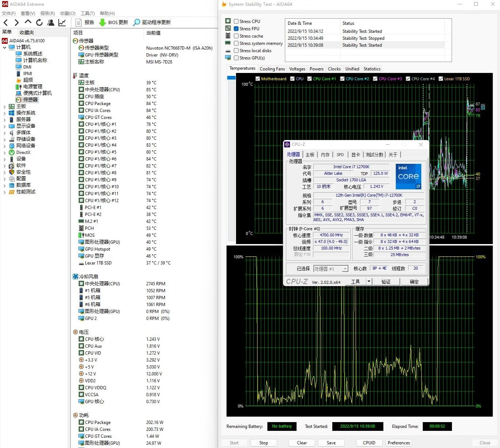Viewport: 500px width, 448px height.
Task: Toggle CPU Core #1 graph checkbox
Action: pos(310,79)
